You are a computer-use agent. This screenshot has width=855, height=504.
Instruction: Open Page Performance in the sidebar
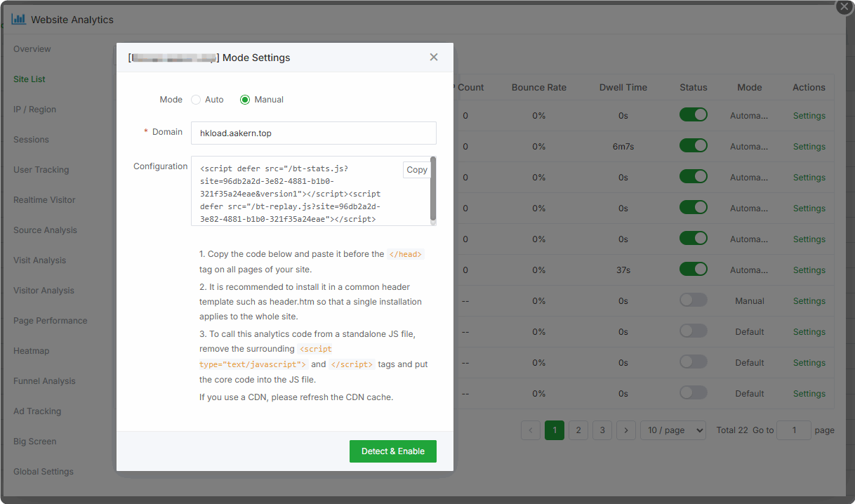51,321
